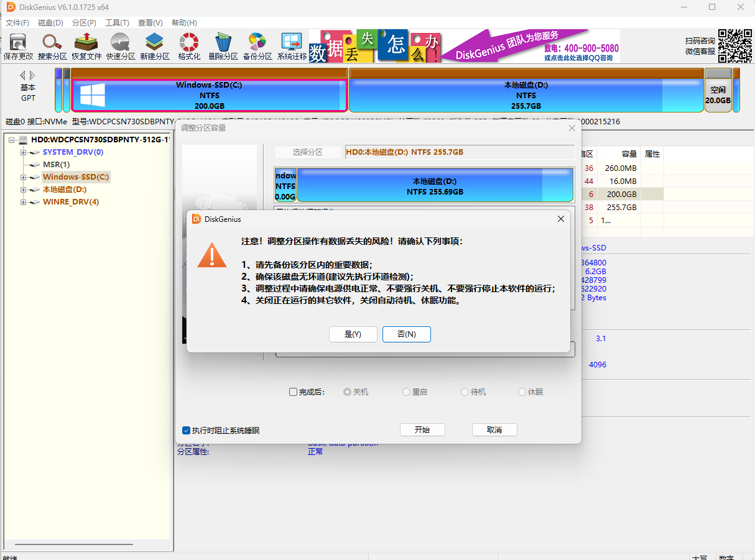Open the 磁盘(D) menu
This screenshot has height=560, width=755.
(50, 23)
